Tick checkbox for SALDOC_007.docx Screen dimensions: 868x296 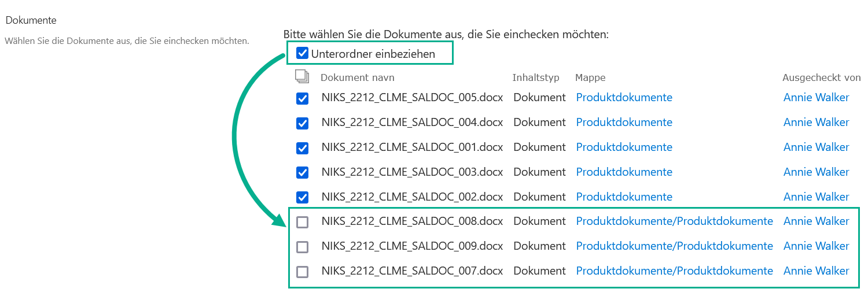click(302, 272)
